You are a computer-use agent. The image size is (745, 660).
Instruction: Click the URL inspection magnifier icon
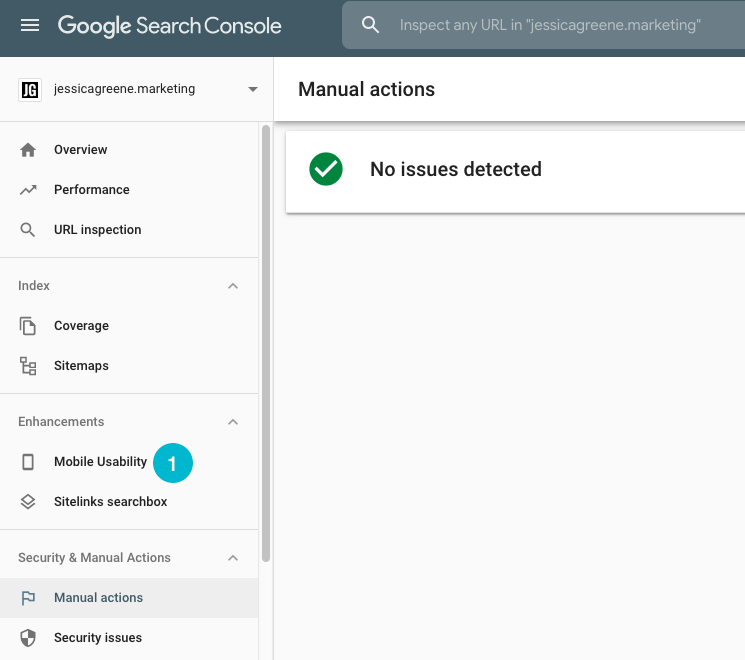28,230
